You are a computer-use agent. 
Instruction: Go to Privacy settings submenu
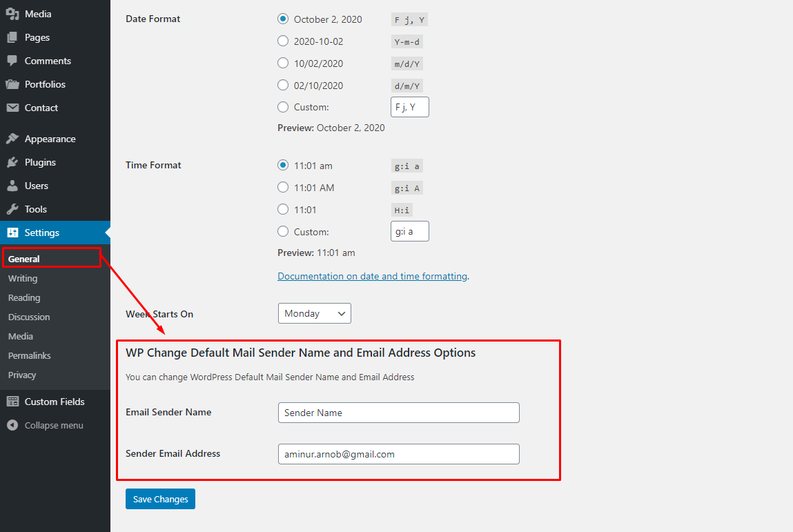click(22, 375)
